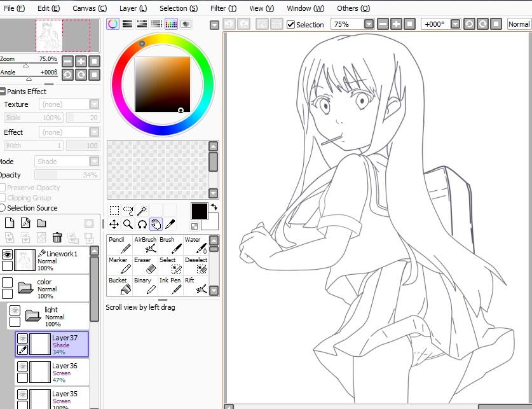Image resolution: width=532 pixels, height=409 pixels.
Task: Activate the lasso selection tool
Action: point(128,211)
